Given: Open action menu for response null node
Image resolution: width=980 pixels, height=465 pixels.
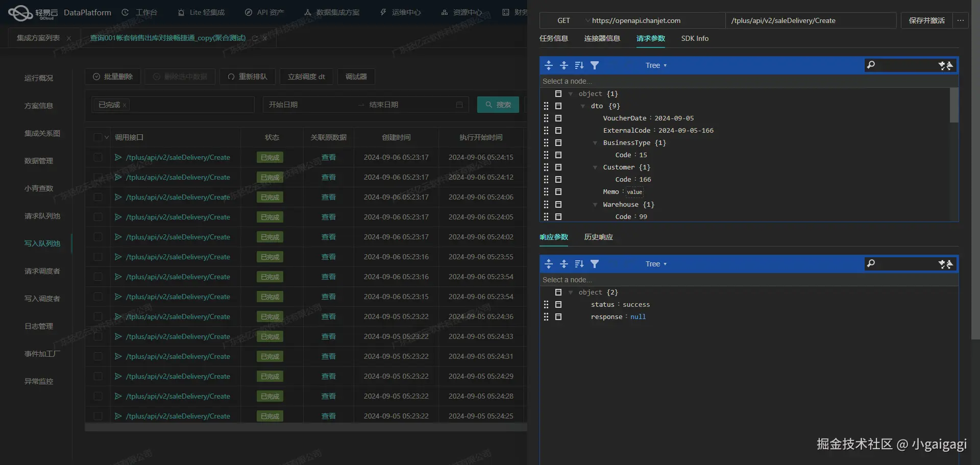Looking at the screenshot, I should pyautogui.click(x=558, y=317).
